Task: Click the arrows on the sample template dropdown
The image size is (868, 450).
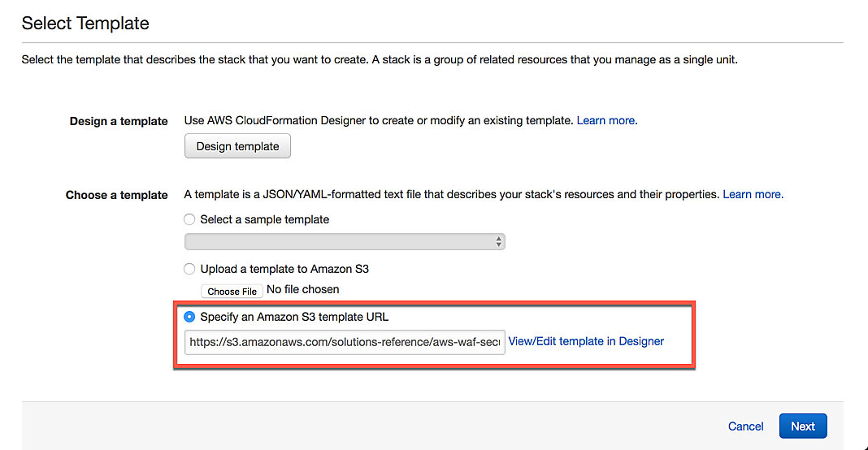Action: 498,242
